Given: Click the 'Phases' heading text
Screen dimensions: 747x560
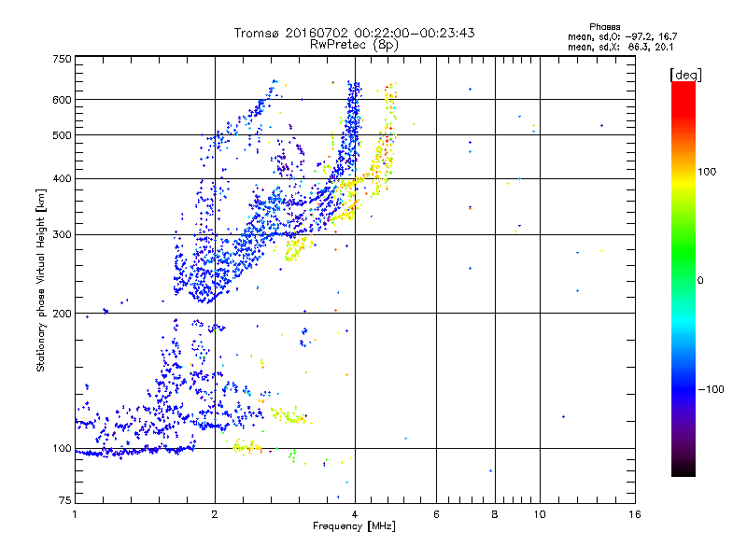Looking at the screenshot, I should tap(604, 27).
